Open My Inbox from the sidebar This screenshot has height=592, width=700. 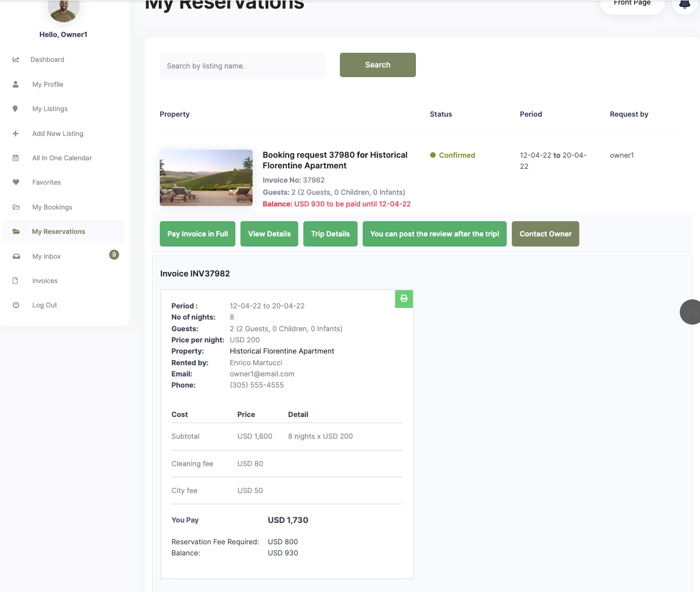tap(47, 256)
